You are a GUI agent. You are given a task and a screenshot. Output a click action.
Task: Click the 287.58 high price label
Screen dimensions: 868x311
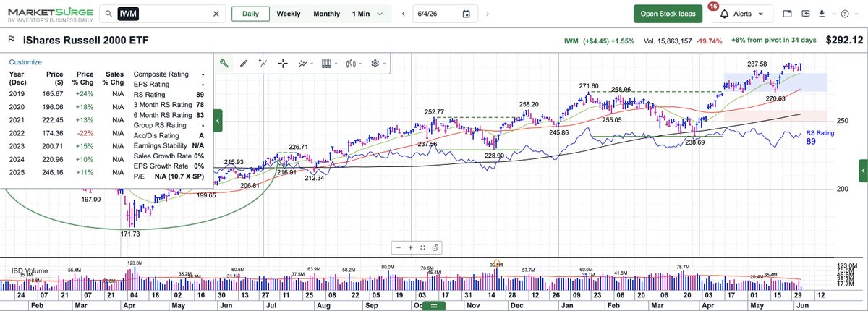tap(757, 64)
